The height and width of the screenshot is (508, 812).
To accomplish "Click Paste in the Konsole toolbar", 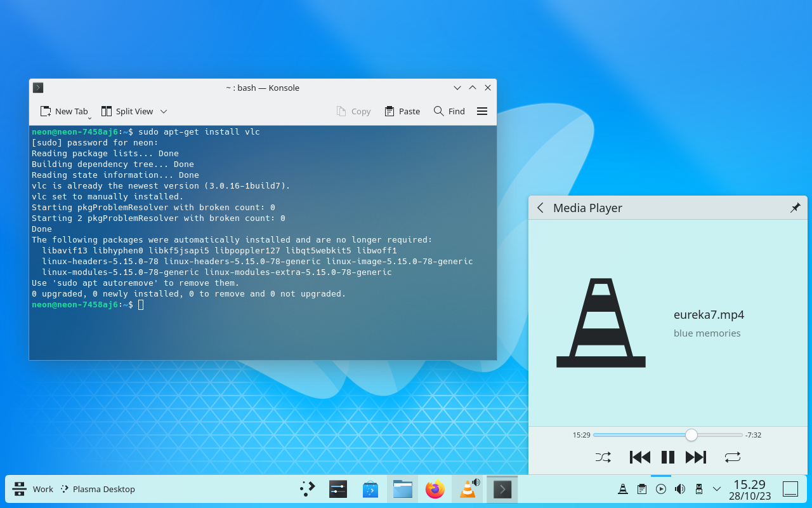I will click(x=402, y=111).
